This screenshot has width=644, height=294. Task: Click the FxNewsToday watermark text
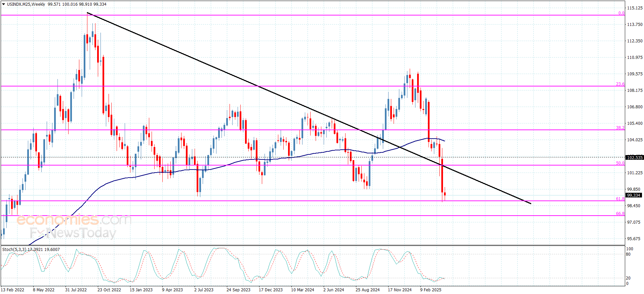pyautogui.click(x=73, y=233)
